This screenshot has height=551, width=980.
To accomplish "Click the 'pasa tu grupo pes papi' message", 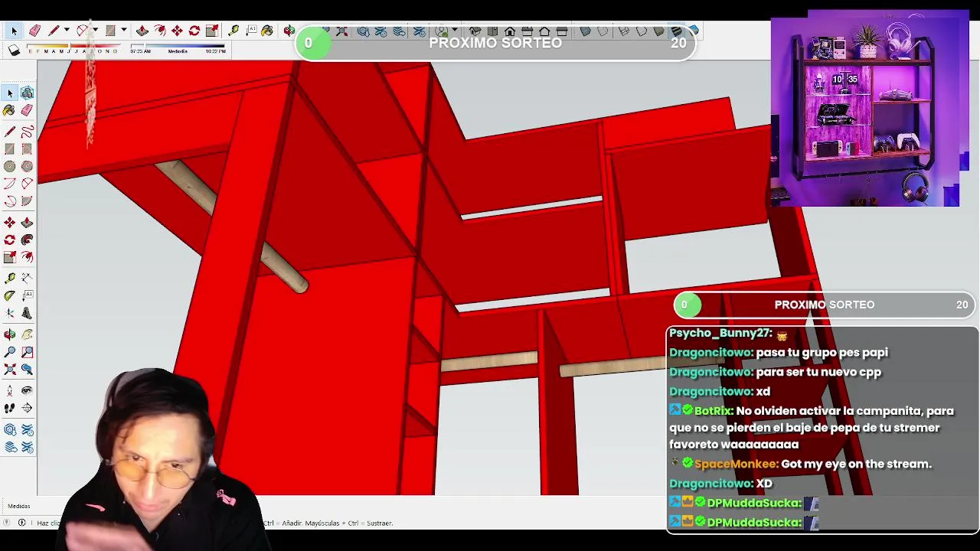I will pyautogui.click(x=822, y=353).
